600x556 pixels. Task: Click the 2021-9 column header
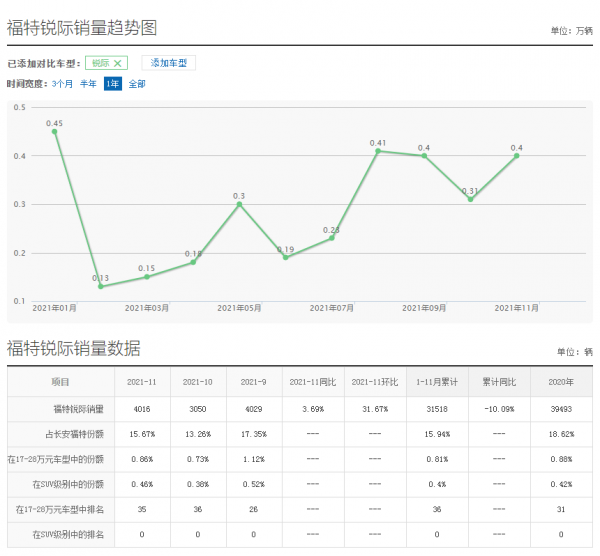[x=253, y=382]
